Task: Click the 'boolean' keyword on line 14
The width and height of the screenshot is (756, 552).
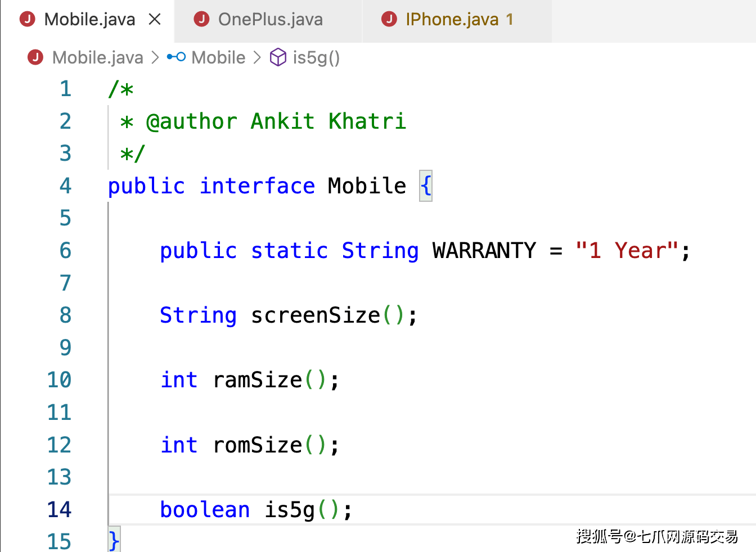Action: 205,510
